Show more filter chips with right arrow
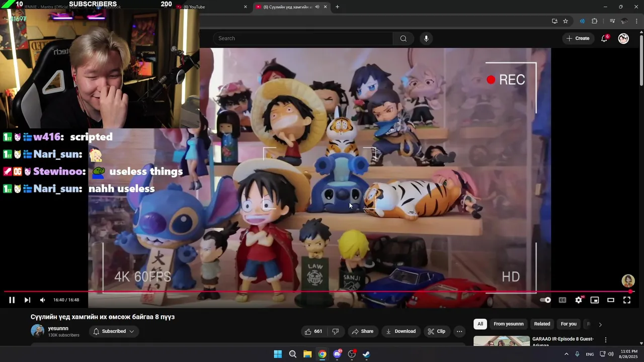The height and width of the screenshot is (362, 644). pyautogui.click(x=600, y=324)
